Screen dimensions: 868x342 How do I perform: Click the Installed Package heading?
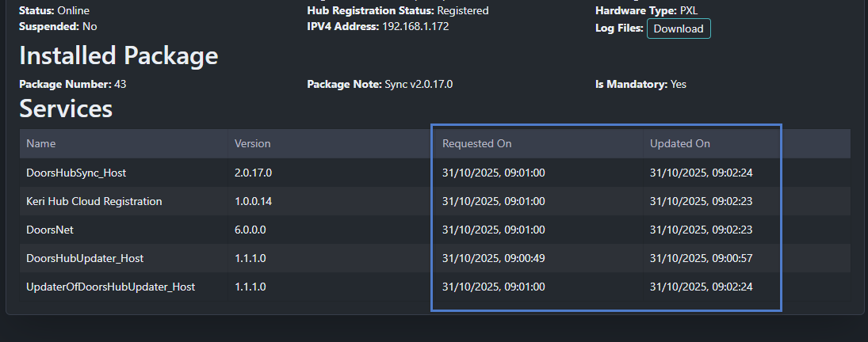[x=118, y=56]
